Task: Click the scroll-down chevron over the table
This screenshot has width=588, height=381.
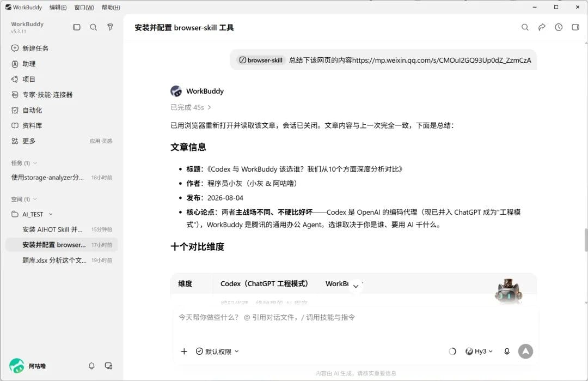Action: tap(356, 286)
